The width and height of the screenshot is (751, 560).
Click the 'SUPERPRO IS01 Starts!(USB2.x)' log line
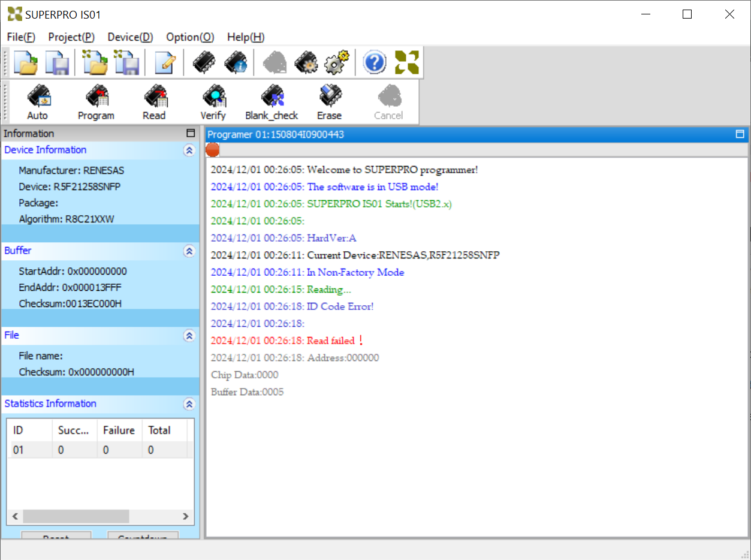331,204
